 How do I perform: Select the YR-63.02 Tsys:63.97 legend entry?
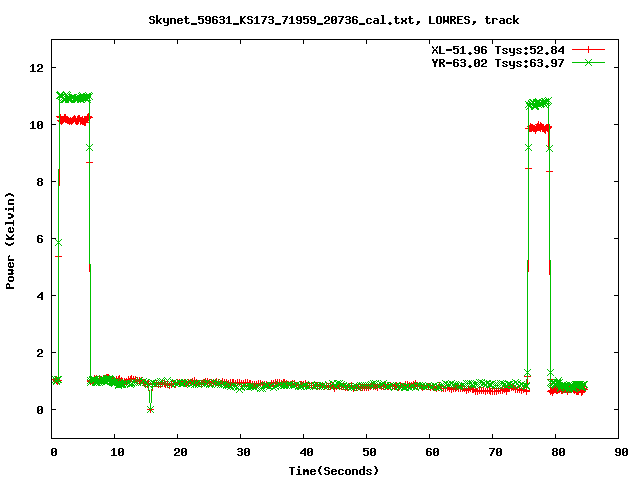[x=498, y=63]
